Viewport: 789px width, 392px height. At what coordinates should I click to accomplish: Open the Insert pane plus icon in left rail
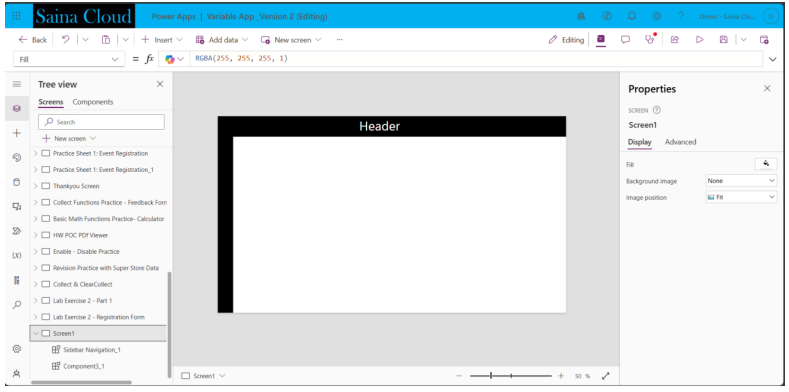coord(17,133)
